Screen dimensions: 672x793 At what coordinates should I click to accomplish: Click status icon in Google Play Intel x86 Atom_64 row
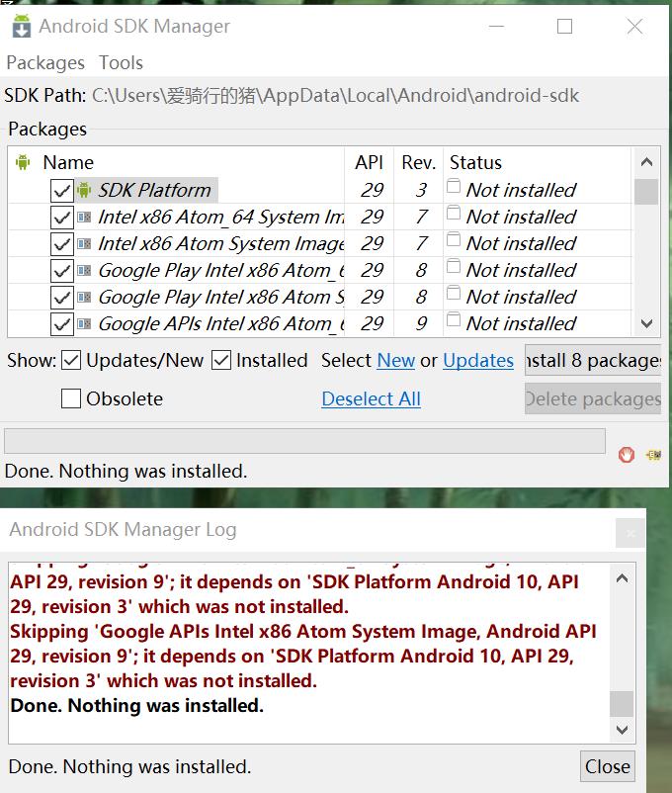tap(454, 266)
